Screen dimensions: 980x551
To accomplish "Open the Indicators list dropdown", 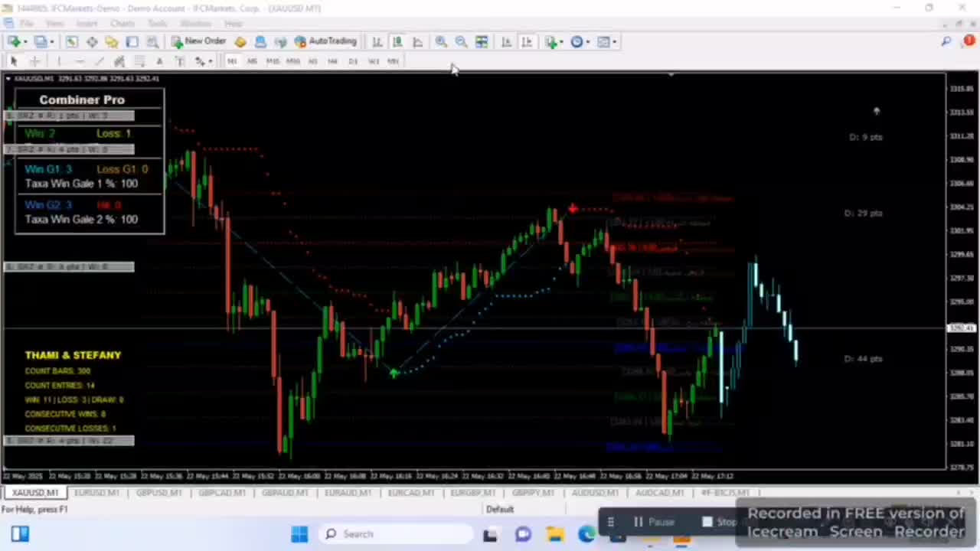I will click(x=554, y=41).
